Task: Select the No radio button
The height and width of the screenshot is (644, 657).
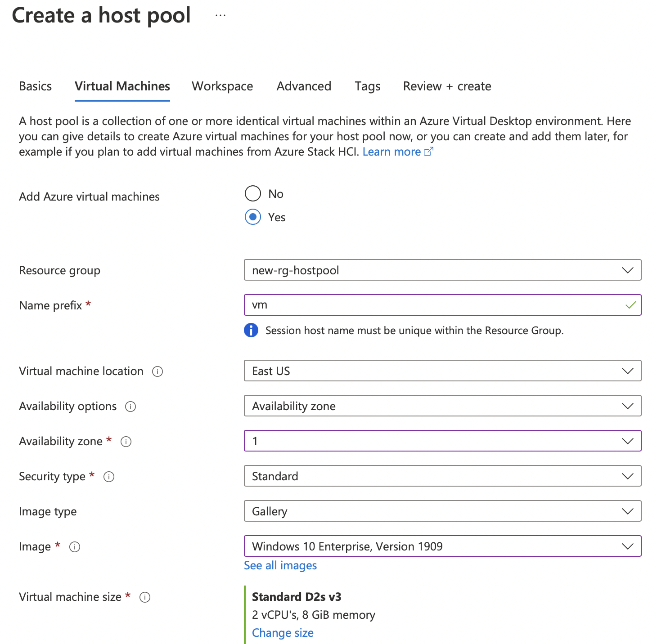Action: [253, 194]
